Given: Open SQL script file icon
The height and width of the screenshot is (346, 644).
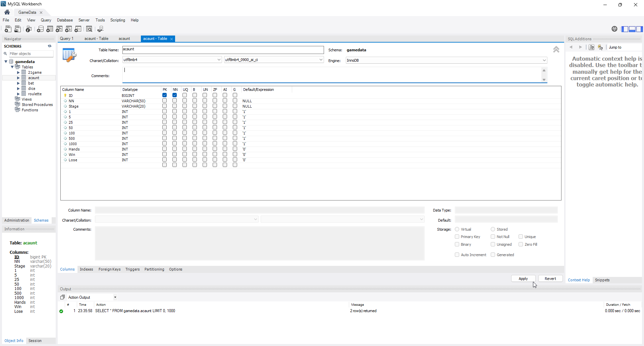Looking at the screenshot, I should pyautogui.click(x=17, y=29).
